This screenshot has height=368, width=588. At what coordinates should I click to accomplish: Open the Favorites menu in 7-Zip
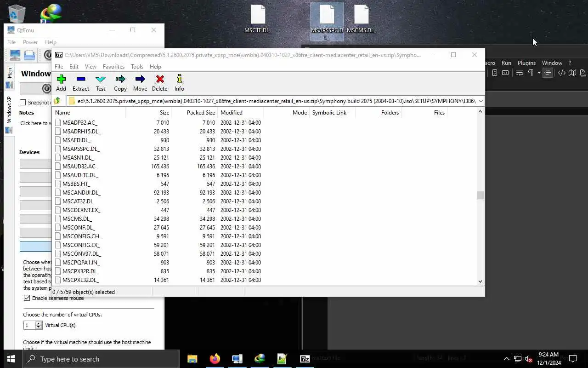click(x=113, y=67)
